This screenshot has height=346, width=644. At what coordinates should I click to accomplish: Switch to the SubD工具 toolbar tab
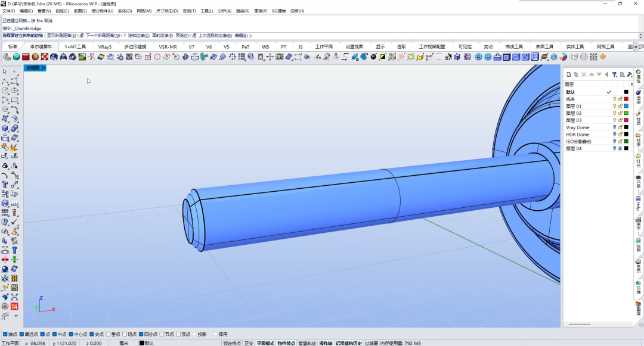(x=75, y=46)
